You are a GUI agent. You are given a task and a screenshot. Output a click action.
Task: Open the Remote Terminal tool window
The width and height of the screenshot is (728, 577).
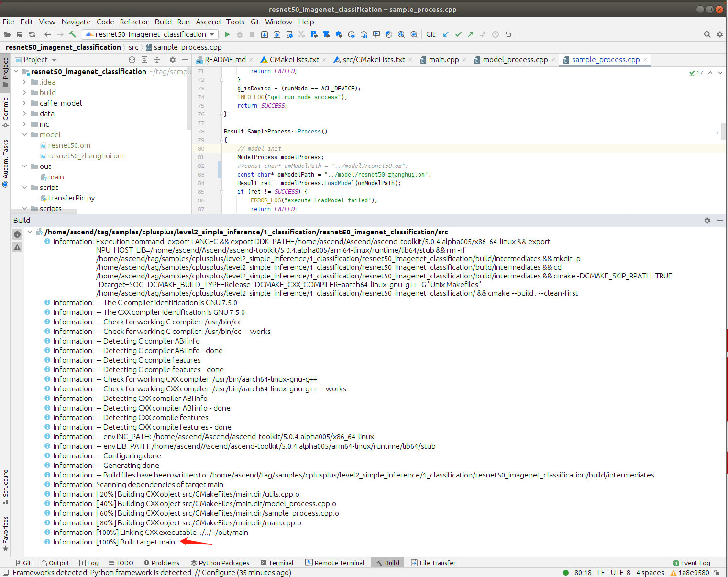[x=334, y=563]
